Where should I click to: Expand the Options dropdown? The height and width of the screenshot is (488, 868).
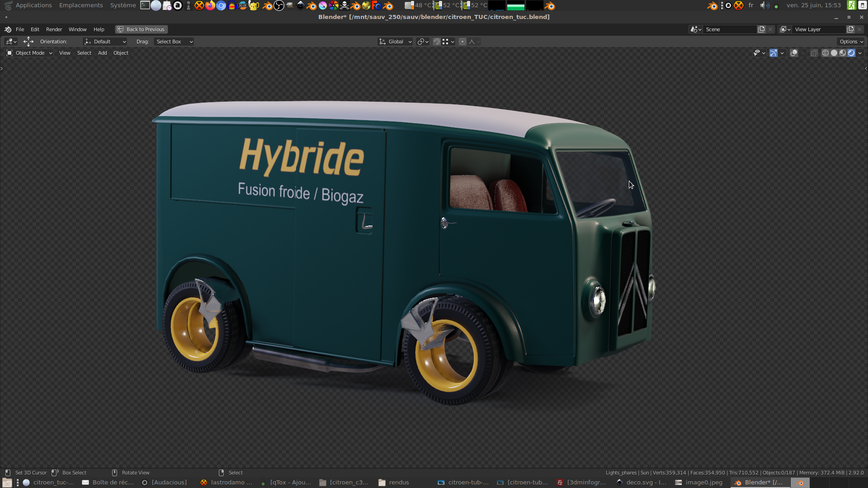[x=851, y=42]
